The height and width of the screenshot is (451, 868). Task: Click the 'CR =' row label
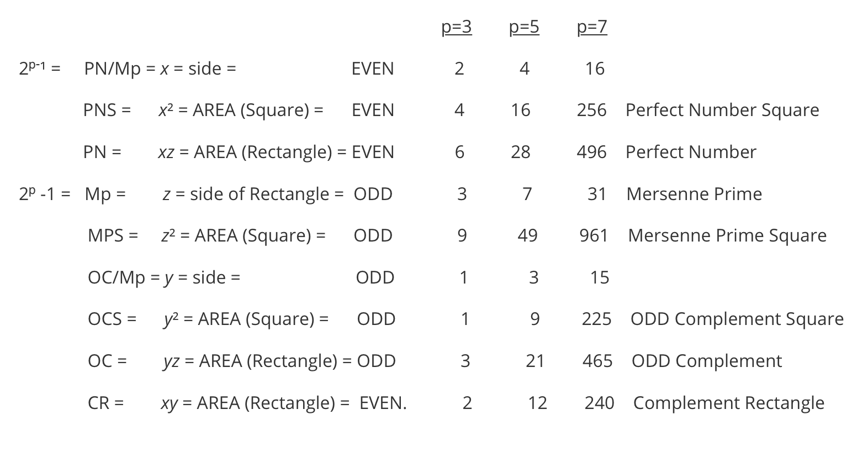pos(105,403)
